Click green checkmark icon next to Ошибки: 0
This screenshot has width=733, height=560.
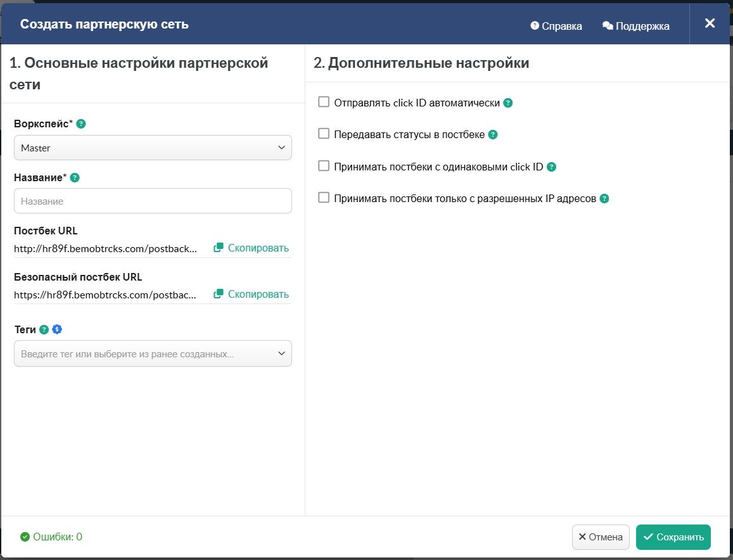pyautogui.click(x=25, y=537)
